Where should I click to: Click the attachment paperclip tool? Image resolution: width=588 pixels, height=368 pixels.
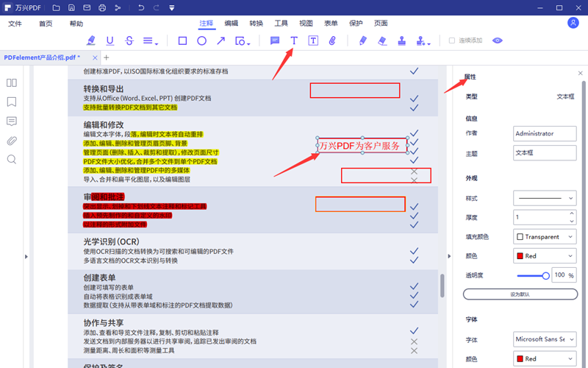(332, 40)
